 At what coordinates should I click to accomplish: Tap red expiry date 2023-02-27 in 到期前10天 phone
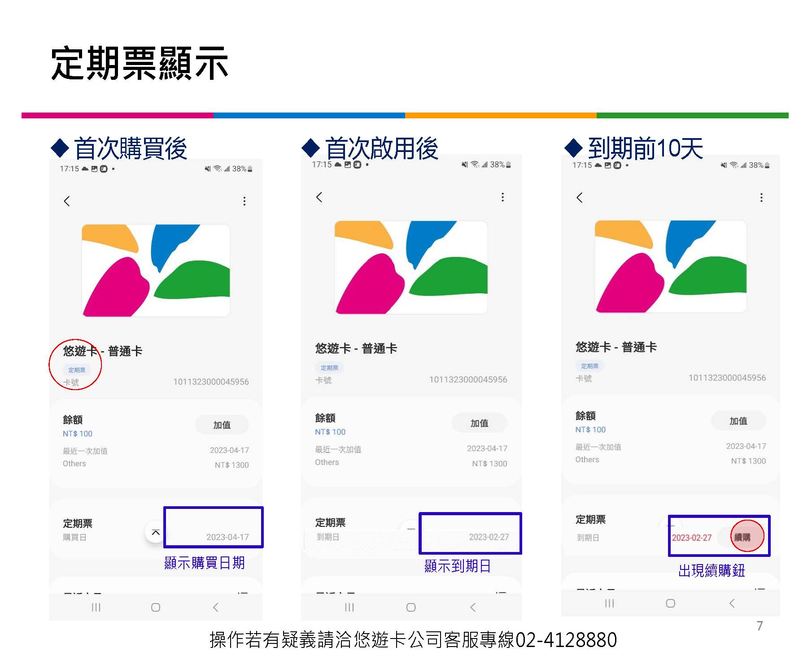(x=692, y=538)
